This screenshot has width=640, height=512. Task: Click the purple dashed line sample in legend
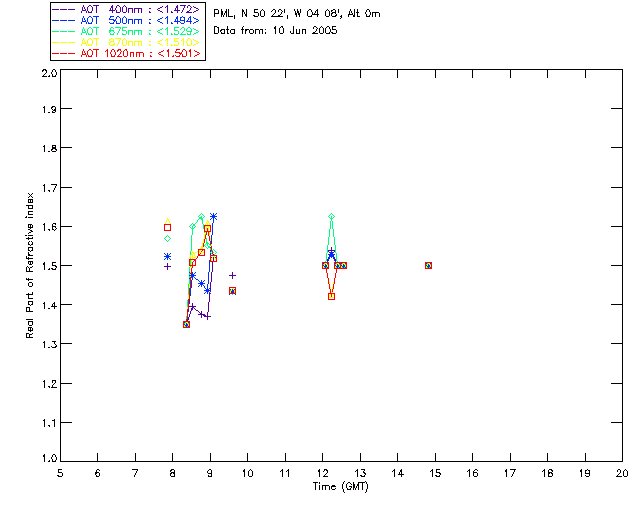64,9
